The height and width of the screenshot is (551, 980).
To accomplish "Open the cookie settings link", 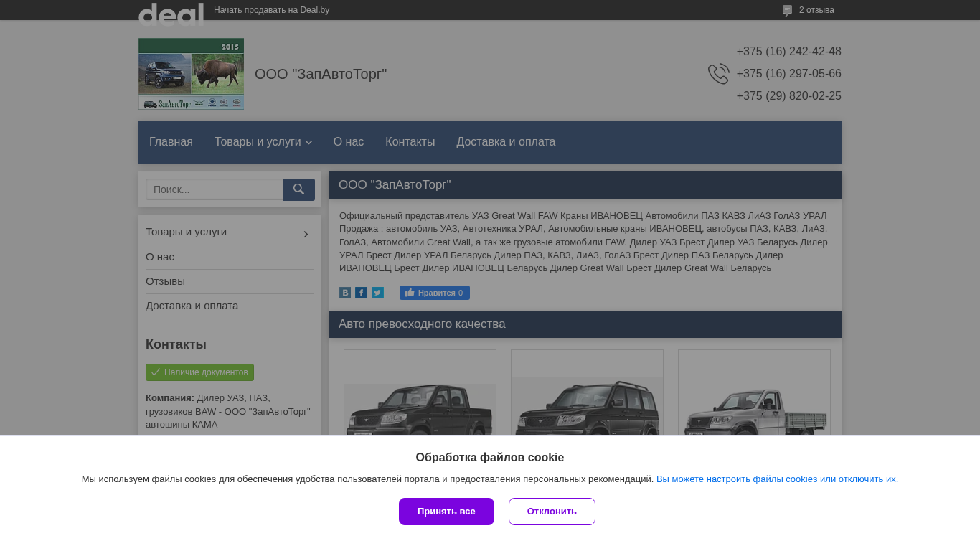I will tap(777, 479).
